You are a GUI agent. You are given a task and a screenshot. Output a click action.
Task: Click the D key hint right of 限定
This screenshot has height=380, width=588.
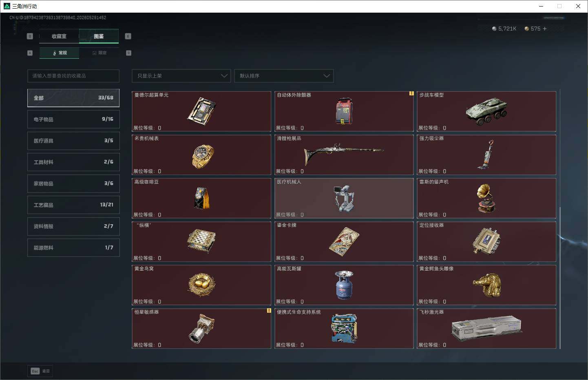pos(128,53)
